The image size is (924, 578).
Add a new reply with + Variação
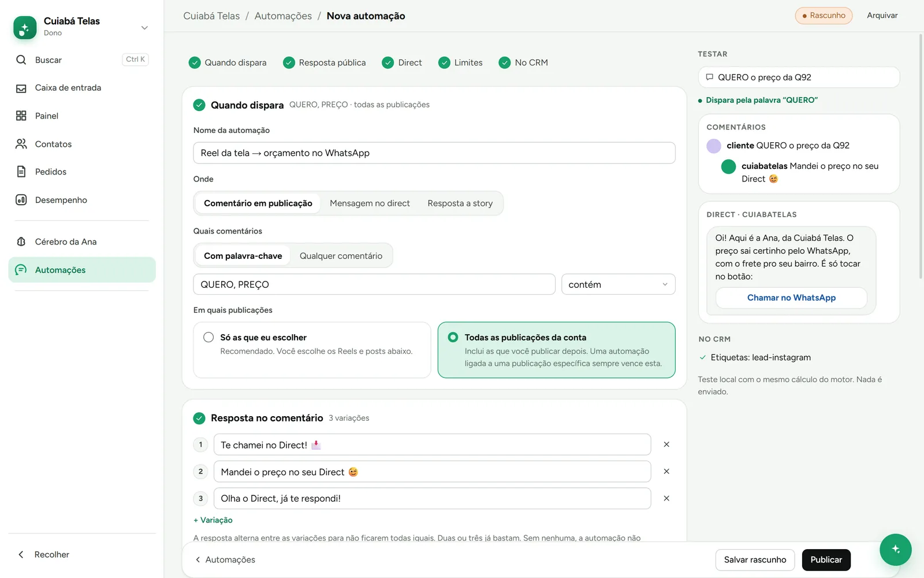pyautogui.click(x=213, y=520)
